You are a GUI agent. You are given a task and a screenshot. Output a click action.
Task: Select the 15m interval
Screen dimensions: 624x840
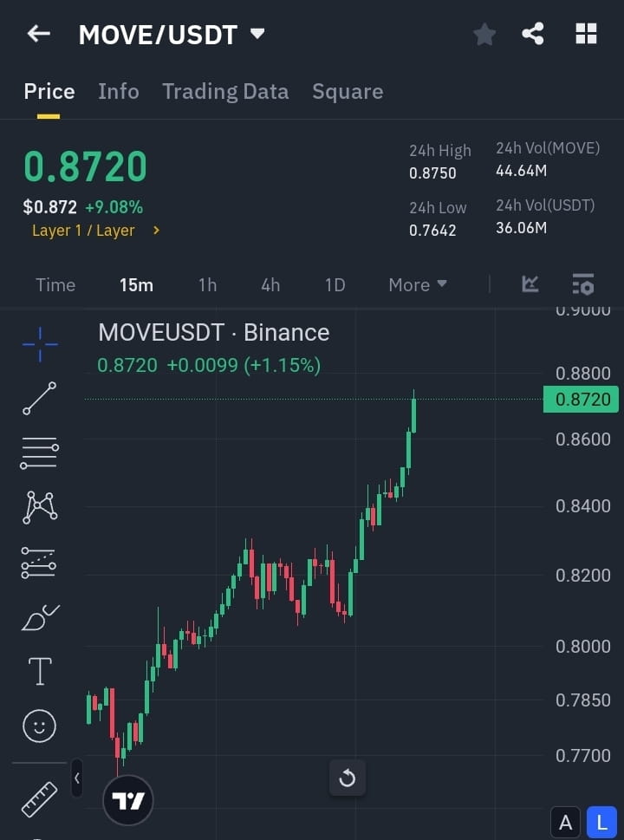pyautogui.click(x=137, y=285)
